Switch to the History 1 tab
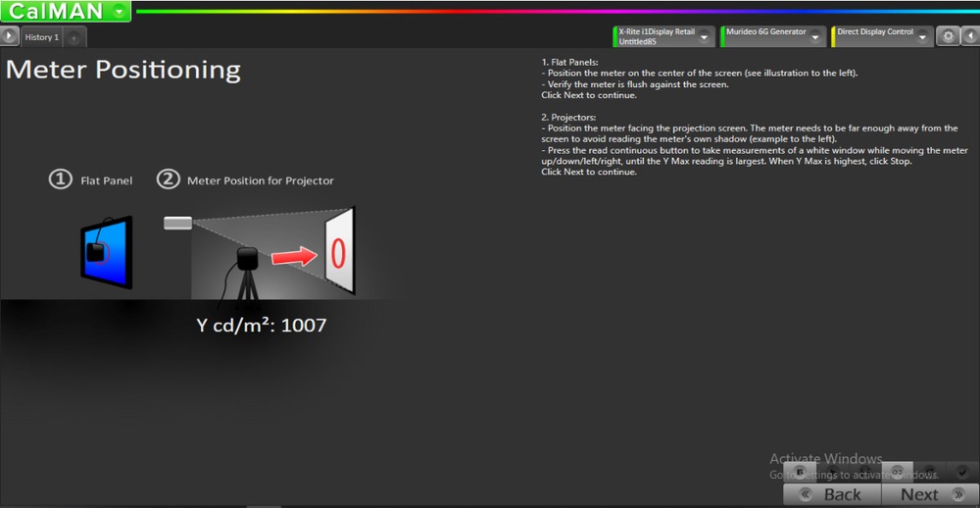Image resolution: width=980 pixels, height=508 pixels. tap(41, 37)
